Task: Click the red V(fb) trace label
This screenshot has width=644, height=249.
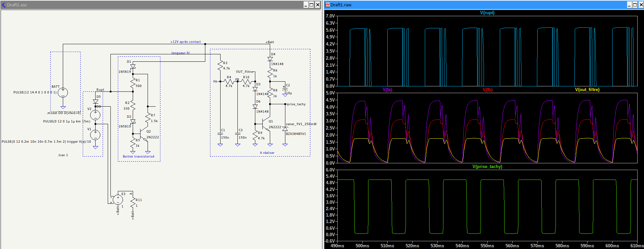Action: click(487, 90)
